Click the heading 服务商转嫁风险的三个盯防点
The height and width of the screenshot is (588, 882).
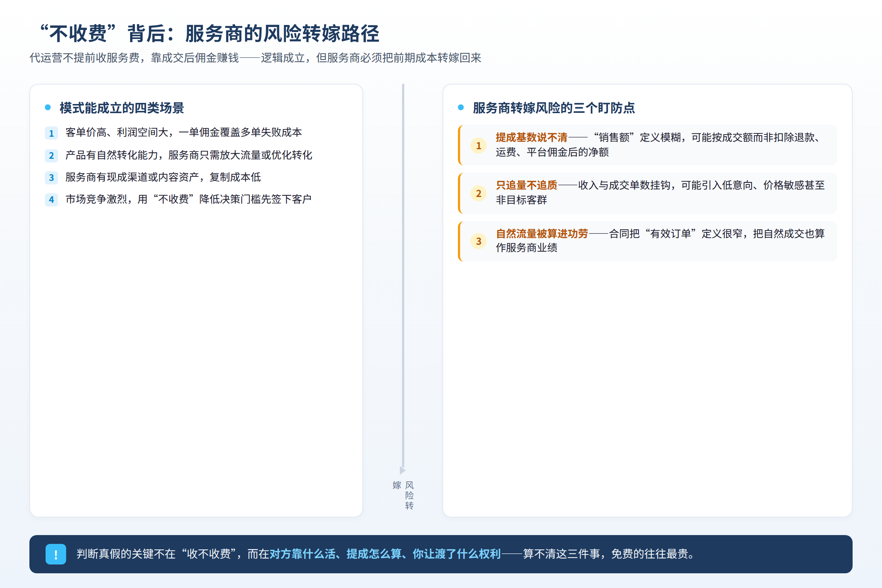coord(554,108)
